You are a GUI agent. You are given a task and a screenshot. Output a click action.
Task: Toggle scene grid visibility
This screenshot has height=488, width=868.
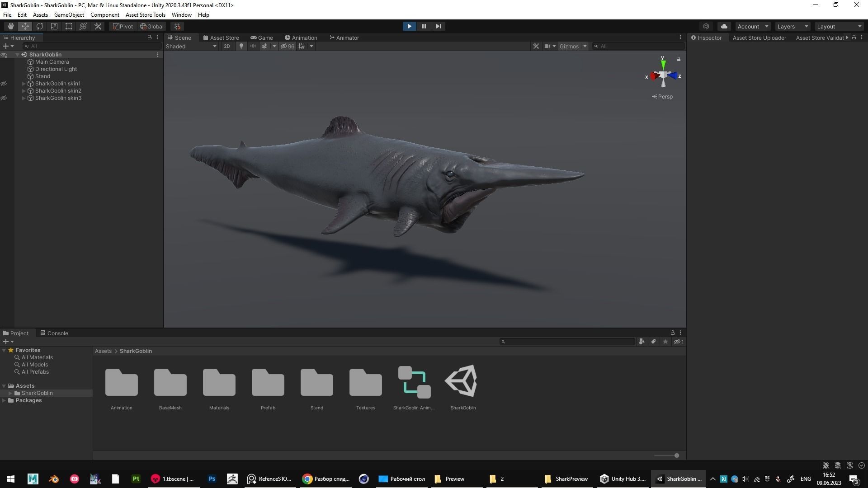coord(302,46)
